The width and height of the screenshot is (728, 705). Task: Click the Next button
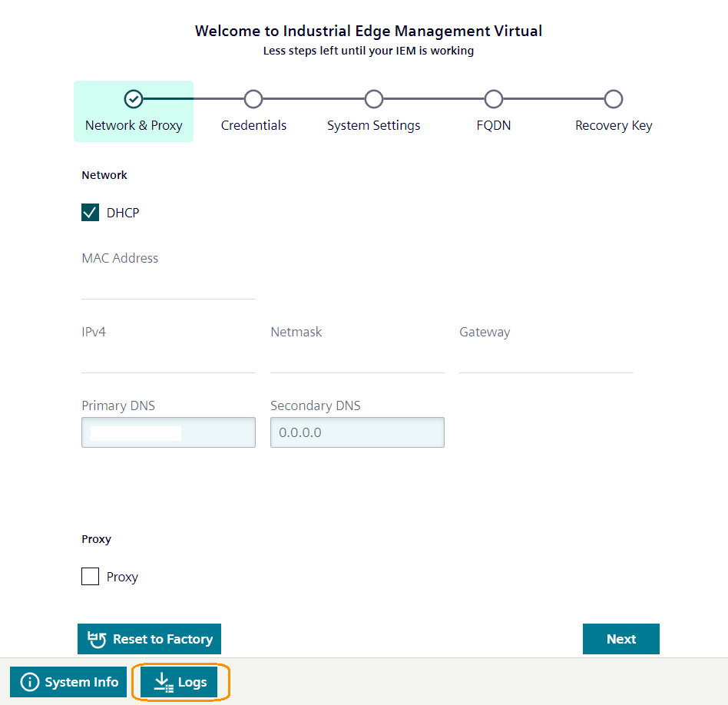[x=620, y=638]
